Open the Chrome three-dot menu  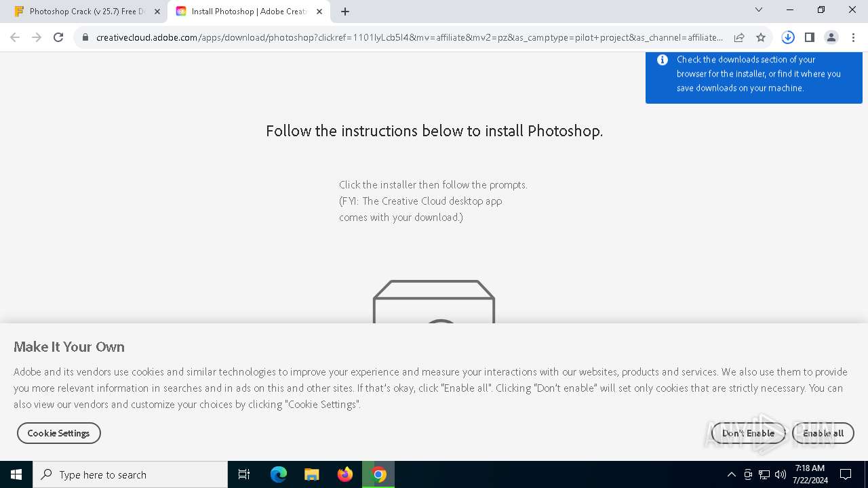[853, 37]
